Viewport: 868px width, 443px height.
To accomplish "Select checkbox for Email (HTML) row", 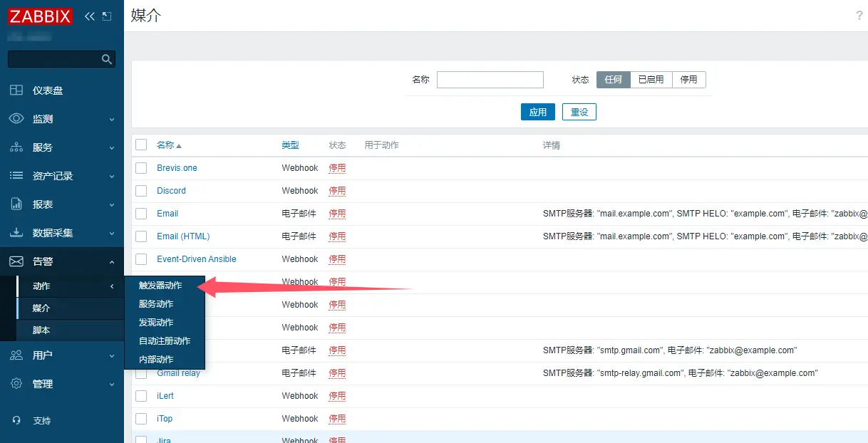I will (141, 236).
